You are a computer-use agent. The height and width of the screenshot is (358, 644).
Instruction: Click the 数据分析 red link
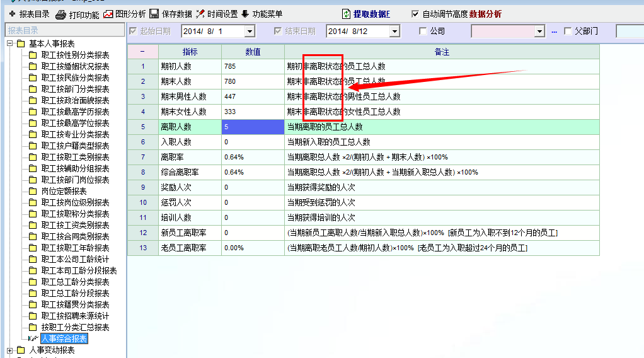485,14
